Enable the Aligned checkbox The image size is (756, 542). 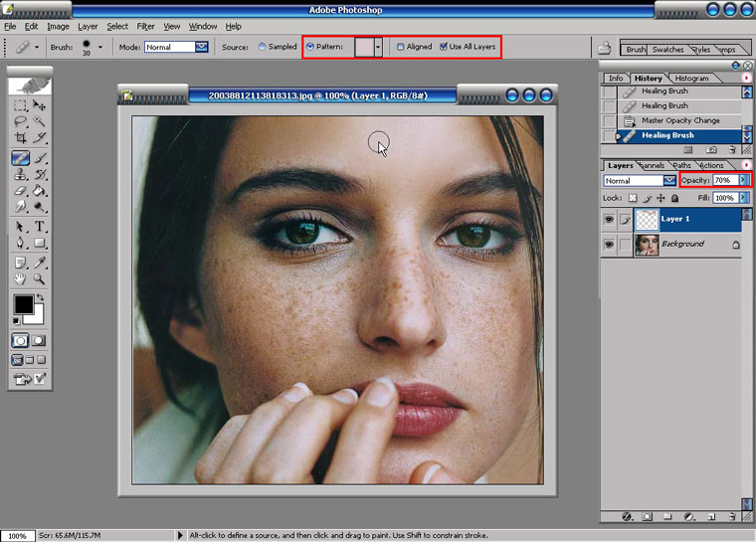[x=400, y=47]
